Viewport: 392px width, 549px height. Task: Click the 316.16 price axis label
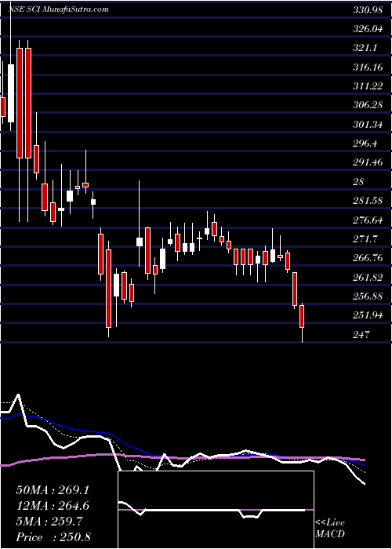[x=368, y=67]
